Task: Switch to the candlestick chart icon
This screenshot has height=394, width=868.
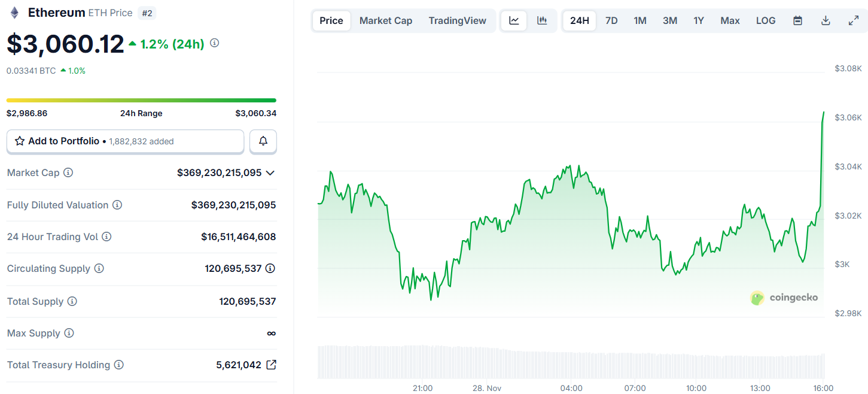Action: (x=542, y=20)
